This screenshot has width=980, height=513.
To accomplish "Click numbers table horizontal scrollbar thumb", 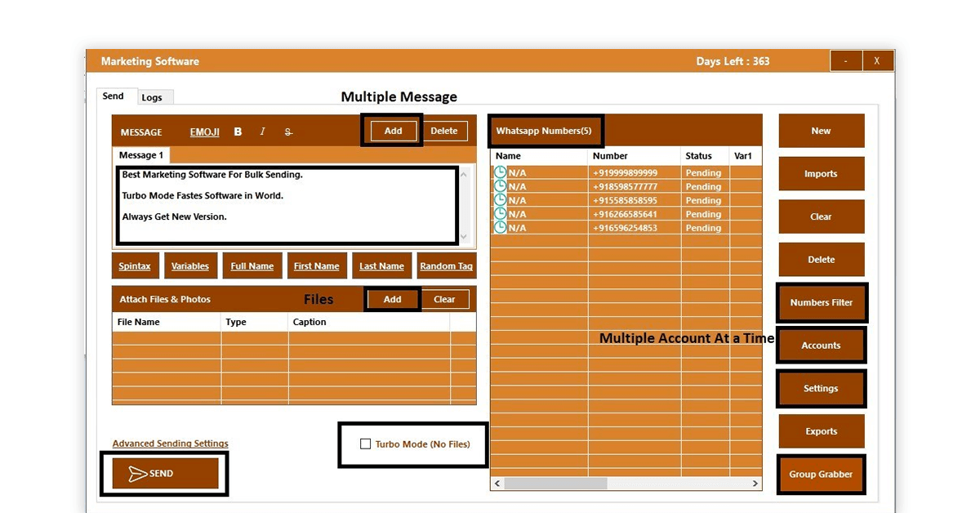I will 555,484.
